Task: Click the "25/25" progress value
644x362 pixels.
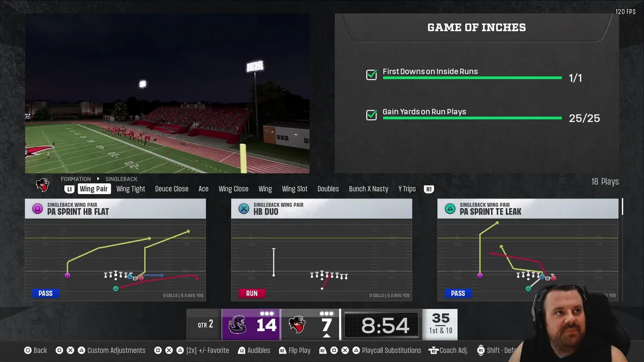Action: click(584, 118)
